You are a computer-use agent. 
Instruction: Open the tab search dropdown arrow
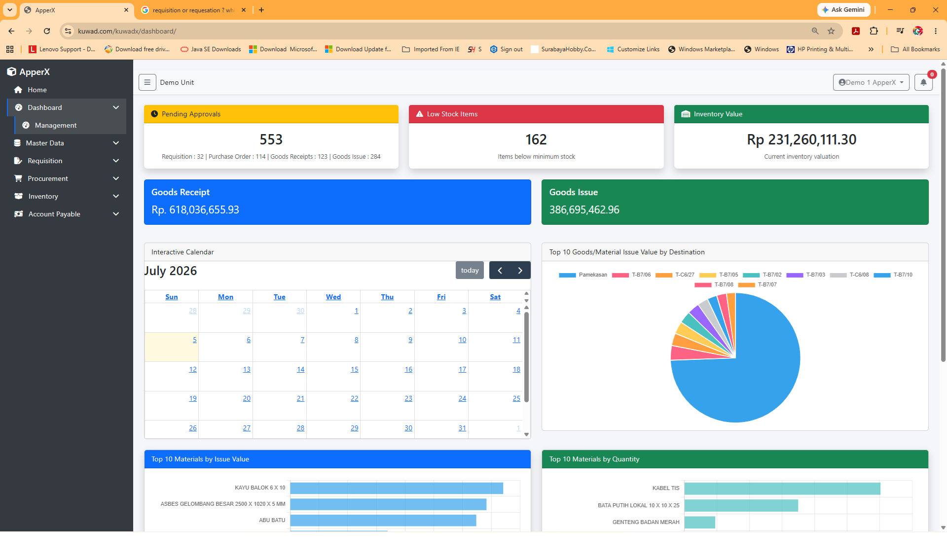[x=9, y=10]
